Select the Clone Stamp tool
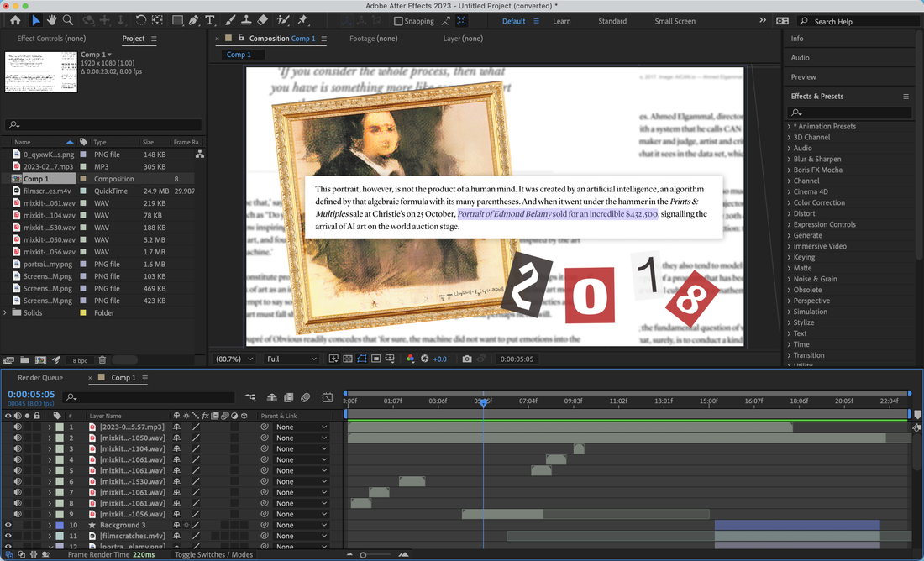Image resolution: width=924 pixels, height=561 pixels. 246,20
